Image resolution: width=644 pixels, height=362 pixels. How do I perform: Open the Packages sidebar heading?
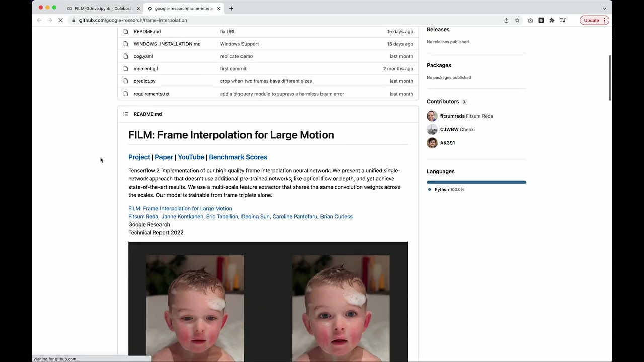coord(439,65)
